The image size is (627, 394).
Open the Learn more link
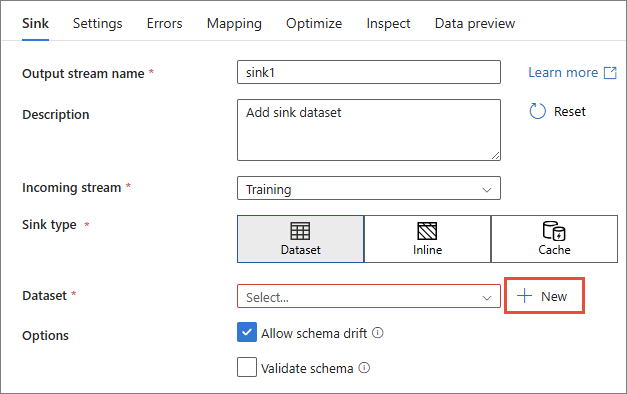click(x=563, y=72)
